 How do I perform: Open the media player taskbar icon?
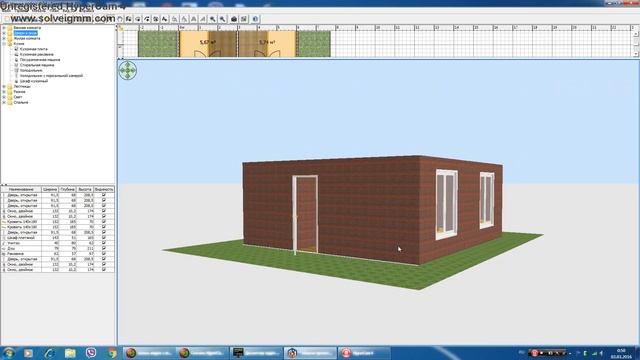28,353
